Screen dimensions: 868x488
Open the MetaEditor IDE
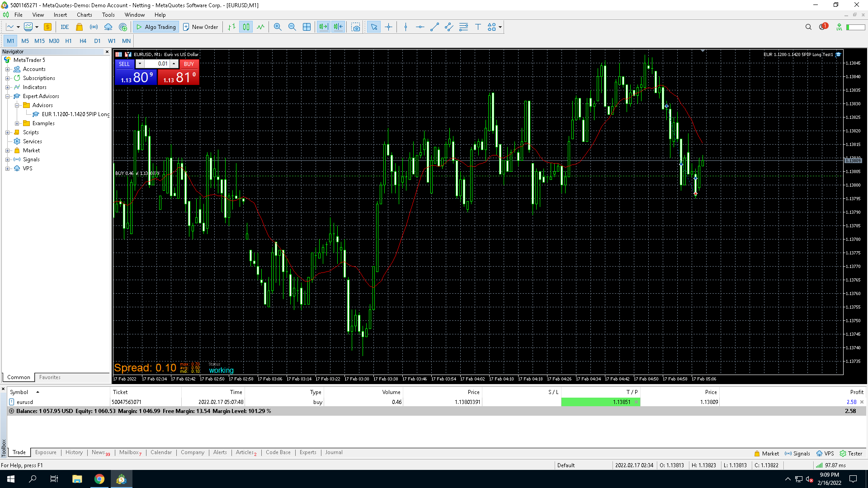(x=65, y=27)
